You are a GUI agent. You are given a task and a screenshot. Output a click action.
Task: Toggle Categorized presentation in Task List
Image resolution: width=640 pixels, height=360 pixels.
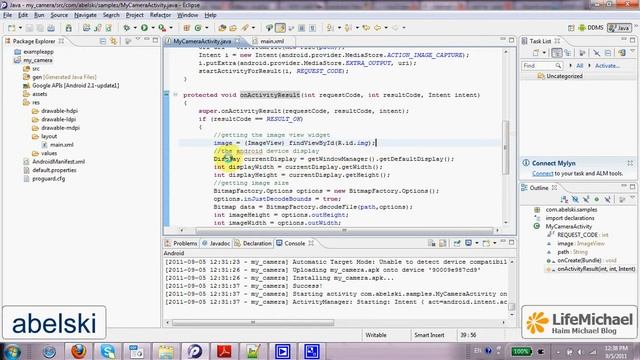tap(556, 53)
